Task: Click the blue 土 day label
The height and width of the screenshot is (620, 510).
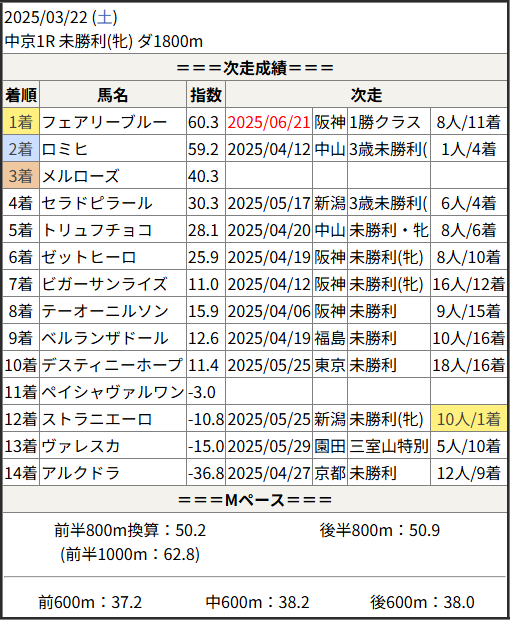Action: (x=104, y=17)
